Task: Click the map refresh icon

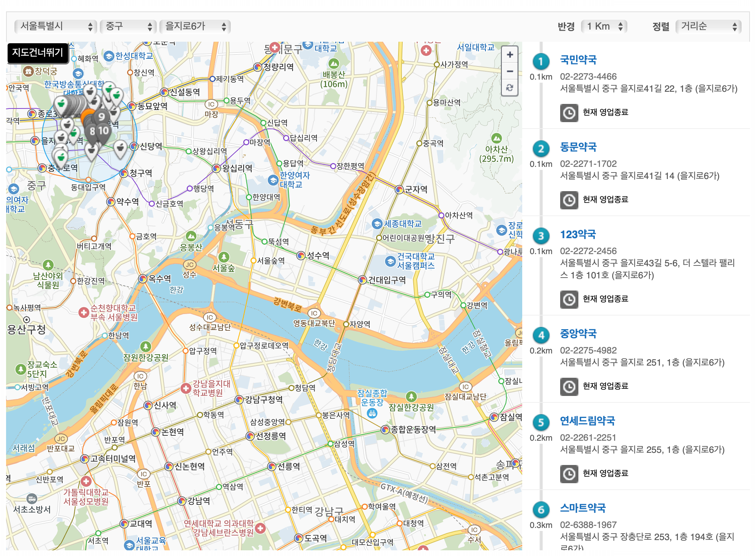Action: pos(510,88)
